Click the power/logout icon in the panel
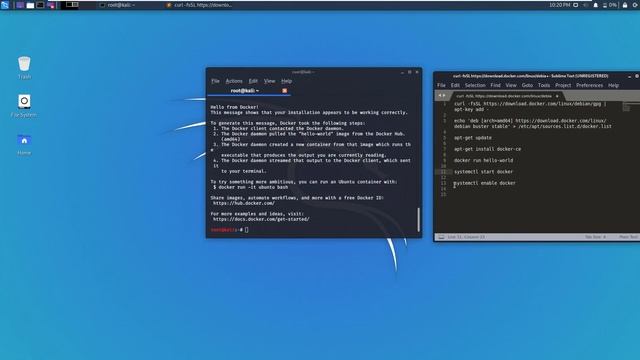This screenshot has height=360, width=640. 636,5
